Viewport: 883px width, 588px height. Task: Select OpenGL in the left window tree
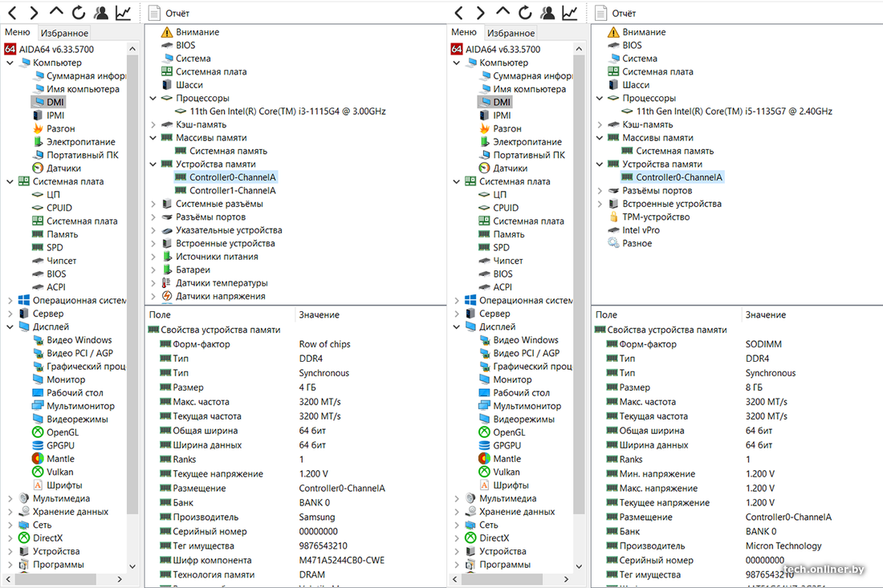[55, 432]
